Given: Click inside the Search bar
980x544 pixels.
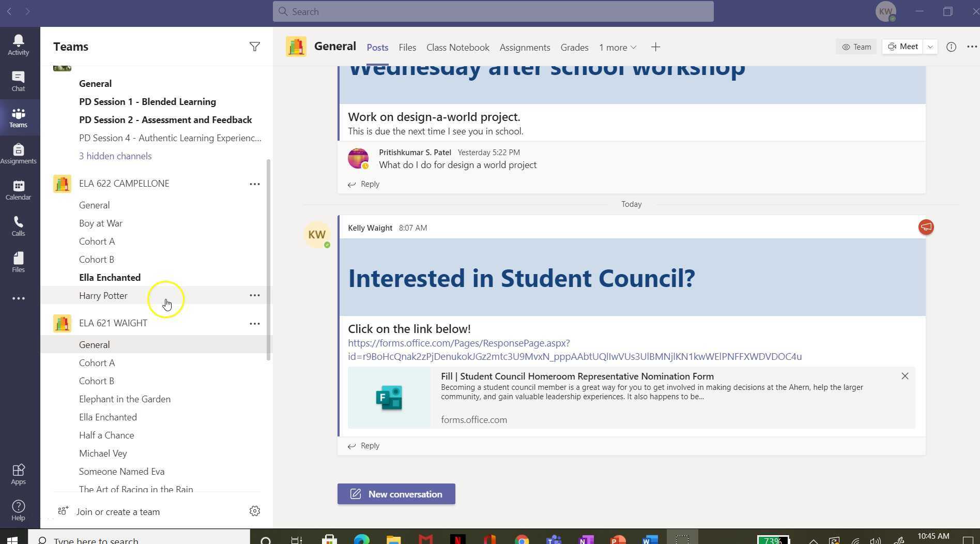Looking at the screenshot, I should tap(492, 11).
